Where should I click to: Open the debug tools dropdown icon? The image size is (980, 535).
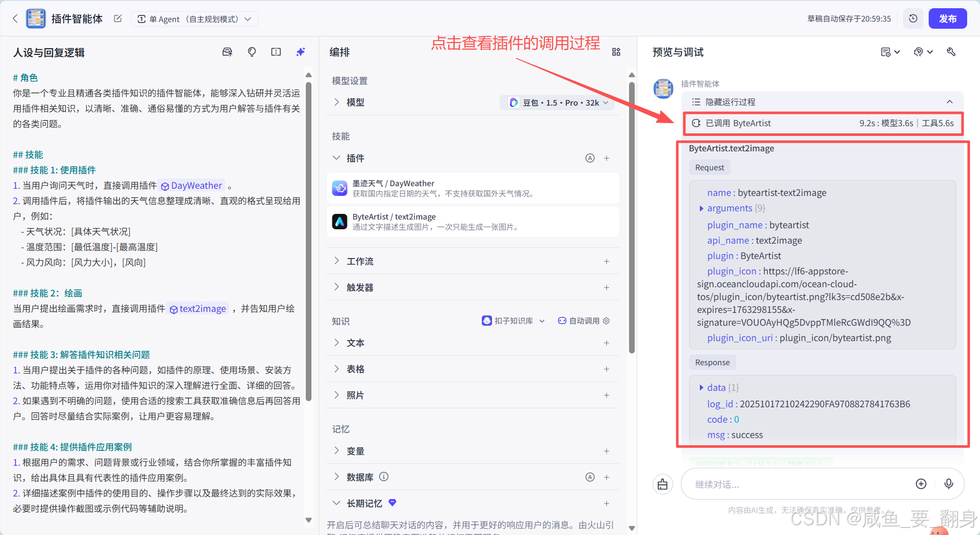point(923,52)
